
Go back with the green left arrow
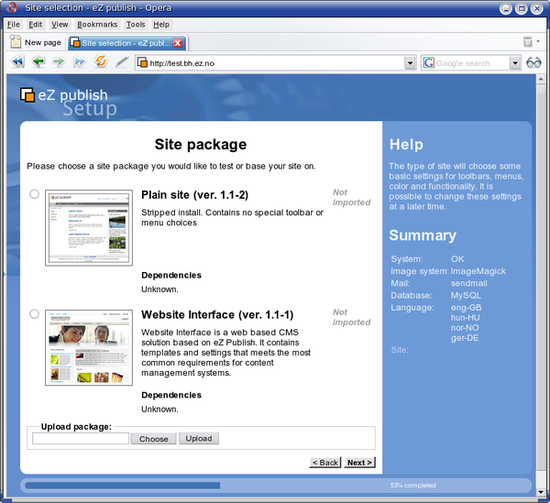click(x=38, y=62)
